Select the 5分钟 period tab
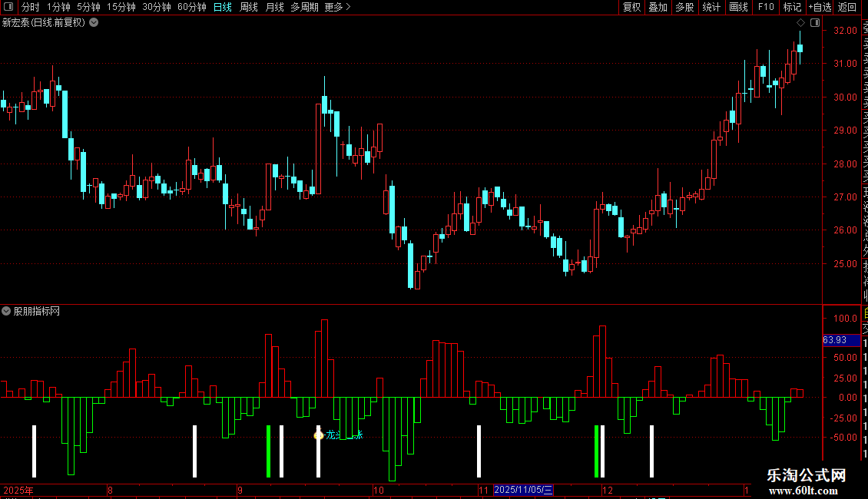Image resolution: width=868 pixels, height=499 pixels. click(x=88, y=7)
